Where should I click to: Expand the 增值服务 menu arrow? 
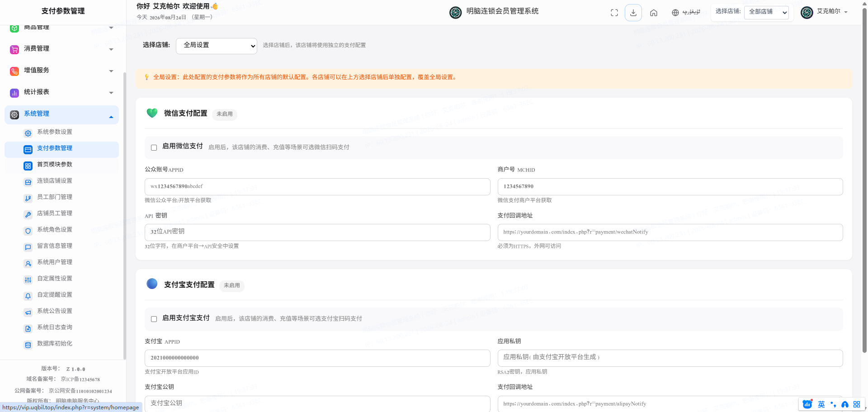(x=111, y=71)
